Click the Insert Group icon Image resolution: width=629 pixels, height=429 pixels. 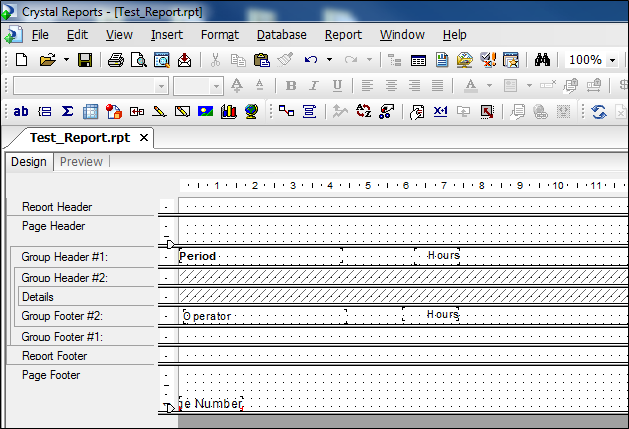[x=44, y=111]
